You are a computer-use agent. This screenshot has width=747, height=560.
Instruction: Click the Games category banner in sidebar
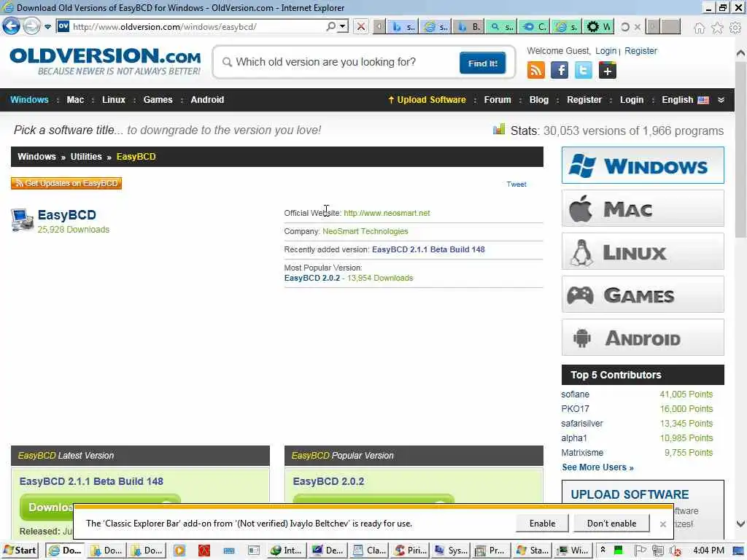643,295
